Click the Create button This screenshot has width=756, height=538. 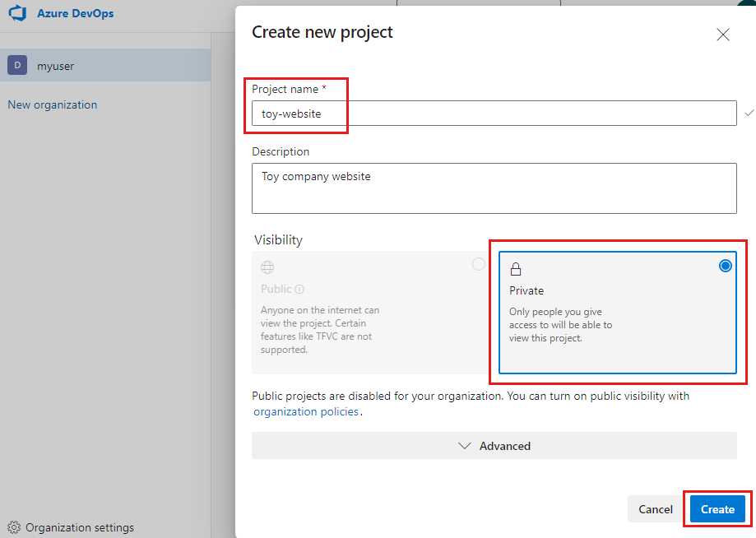point(717,509)
